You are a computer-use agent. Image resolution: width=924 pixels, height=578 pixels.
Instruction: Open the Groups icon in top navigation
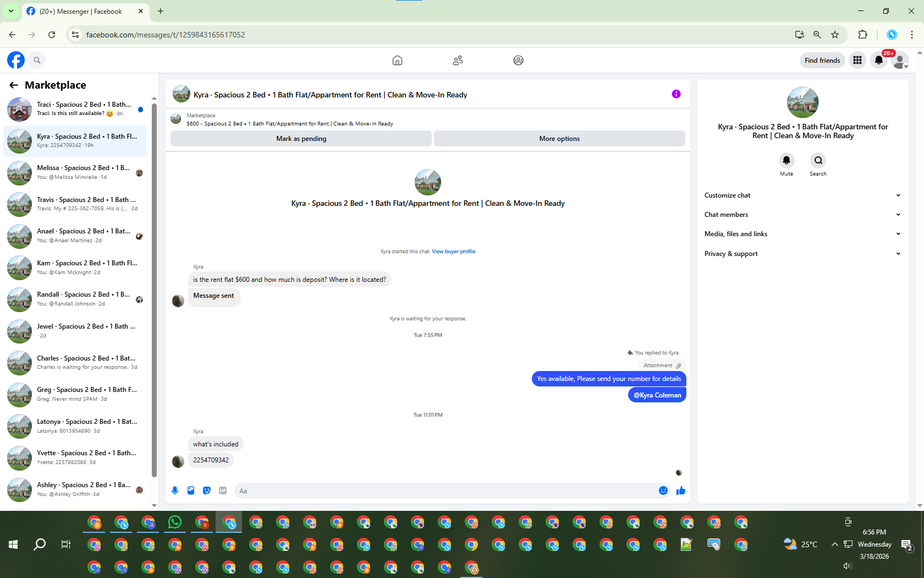(x=518, y=61)
